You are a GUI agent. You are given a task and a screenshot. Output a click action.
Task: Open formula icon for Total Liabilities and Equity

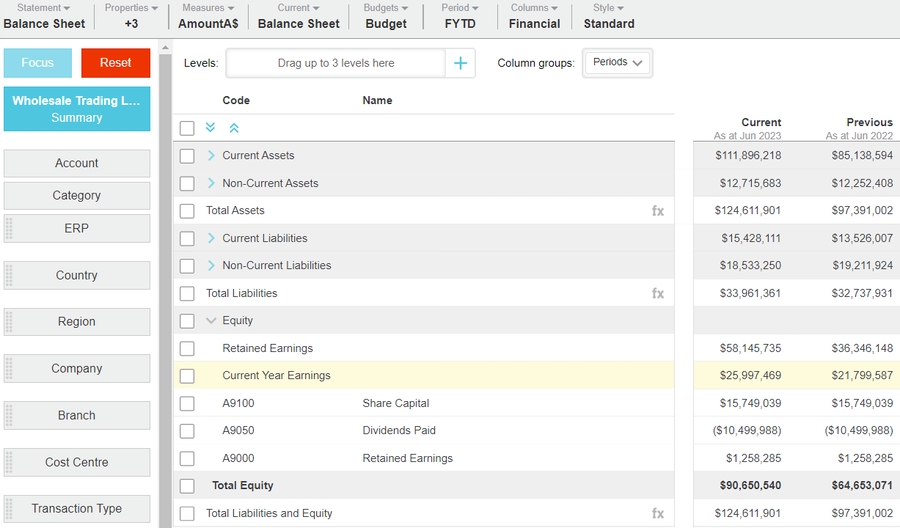pos(658,514)
